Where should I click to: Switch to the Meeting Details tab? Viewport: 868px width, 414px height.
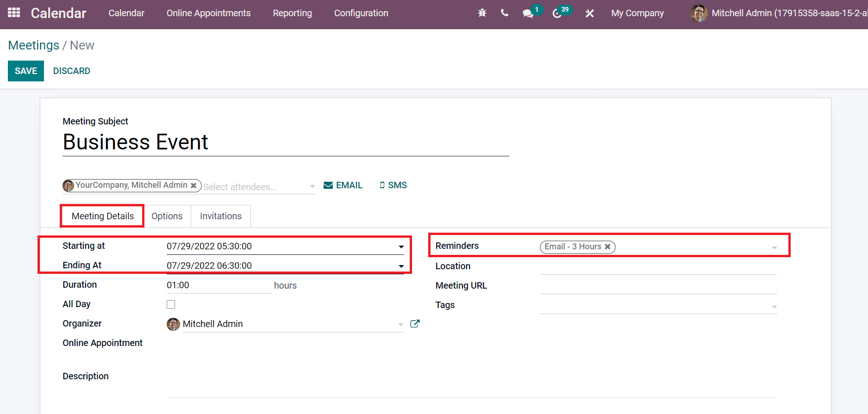click(103, 216)
